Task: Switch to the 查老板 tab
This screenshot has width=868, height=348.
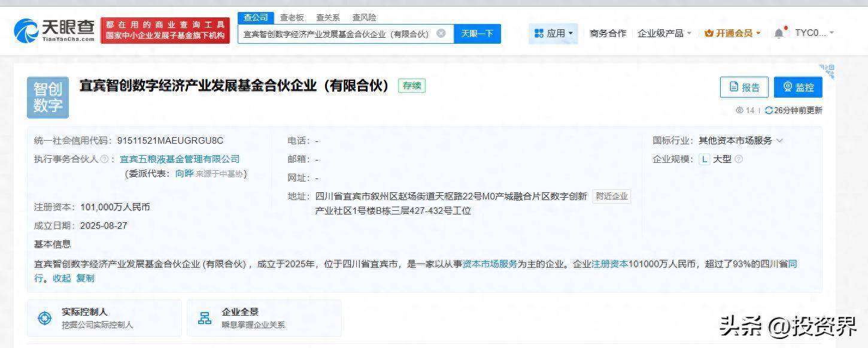Action: (x=292, y=17)
